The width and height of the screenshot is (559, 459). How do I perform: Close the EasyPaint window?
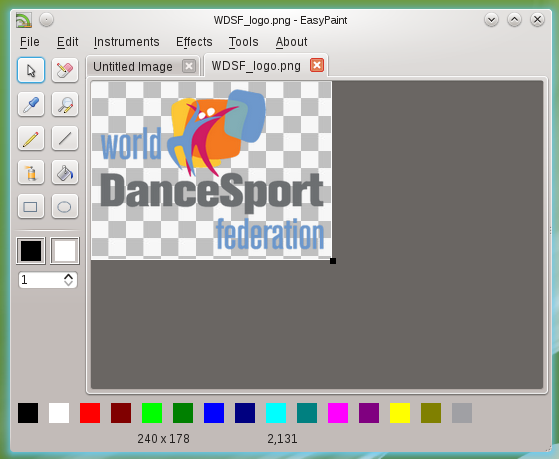[537, 20]
